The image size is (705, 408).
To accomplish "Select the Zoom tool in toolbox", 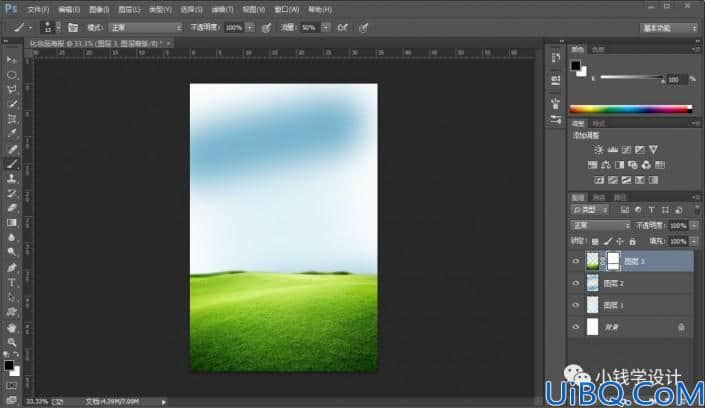I will coord(12,342).
